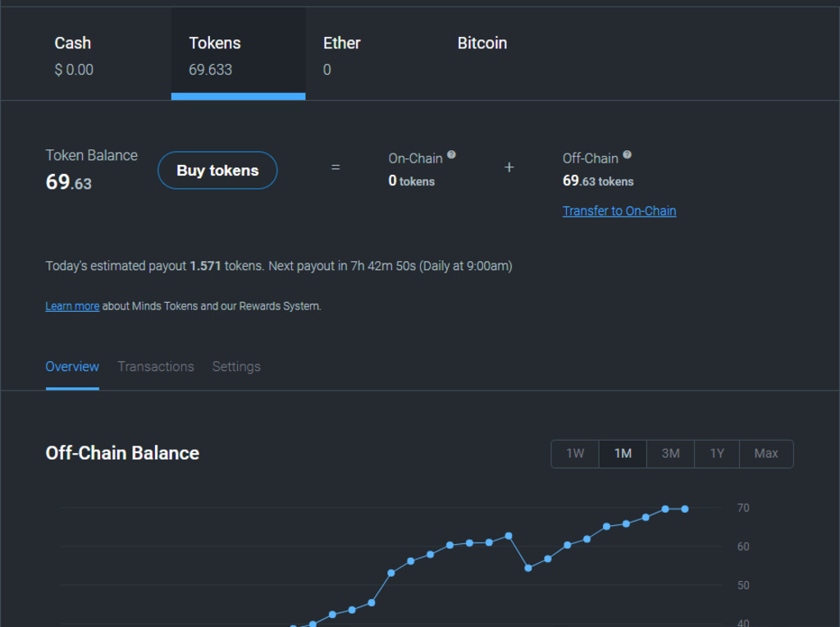Click the chart dip point near 55 tokens

click(528, 568)
